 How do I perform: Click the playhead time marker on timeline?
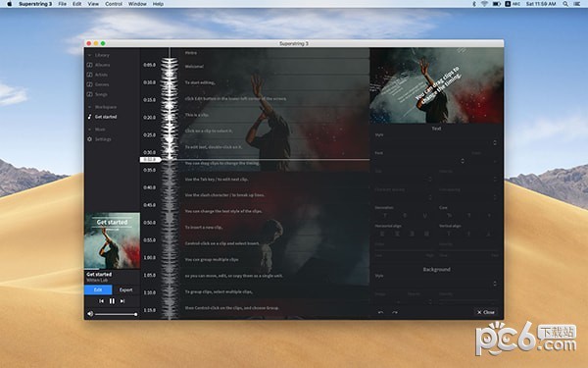point(150,160)
